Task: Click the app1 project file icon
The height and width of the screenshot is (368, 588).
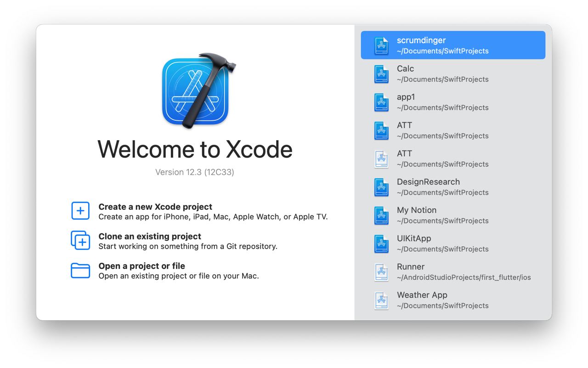Action: pos(381,102)
